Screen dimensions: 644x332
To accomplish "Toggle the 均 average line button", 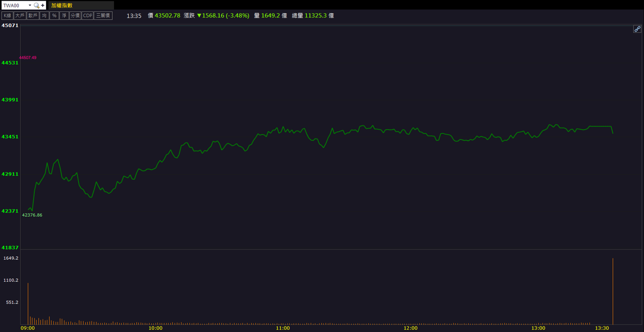I will (44, 16).
